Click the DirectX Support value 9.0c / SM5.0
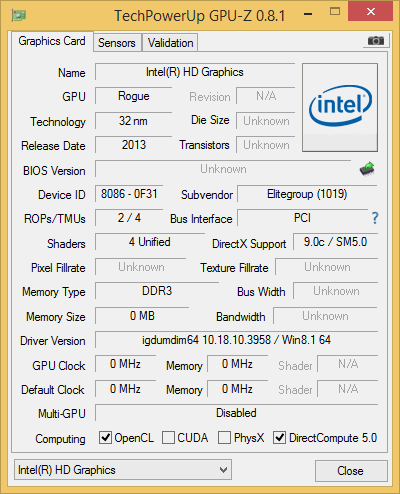Screen dimensions: 400x494 335,242
